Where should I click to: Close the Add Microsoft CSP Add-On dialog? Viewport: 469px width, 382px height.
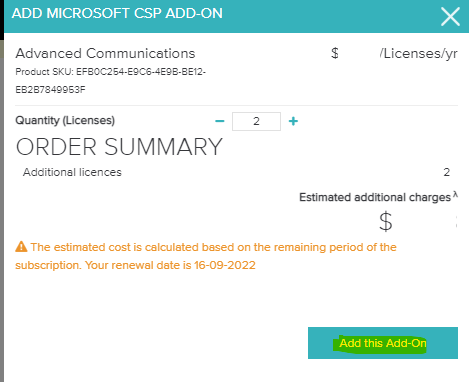pos(450,17)
